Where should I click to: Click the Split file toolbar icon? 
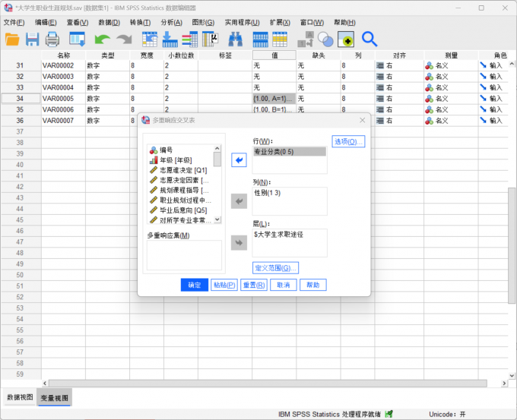click(306, 39)
